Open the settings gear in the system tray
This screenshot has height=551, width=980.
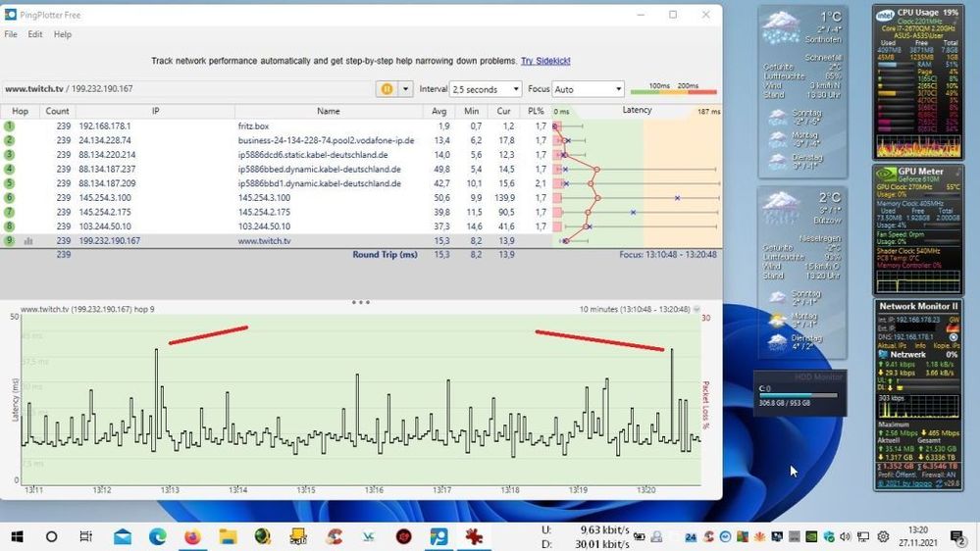(883, 536)
